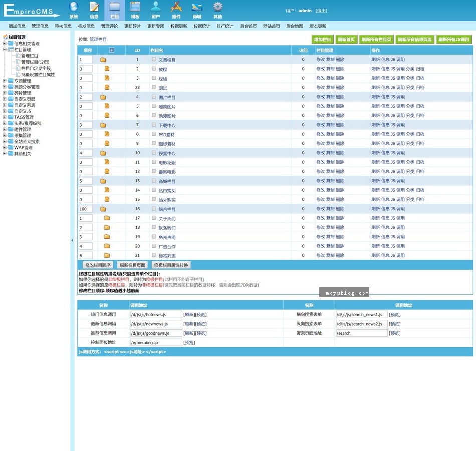Screen dimensions: 476x451
Task: Click folder icon of 图片栏目 row
Action: coord(103,97)
